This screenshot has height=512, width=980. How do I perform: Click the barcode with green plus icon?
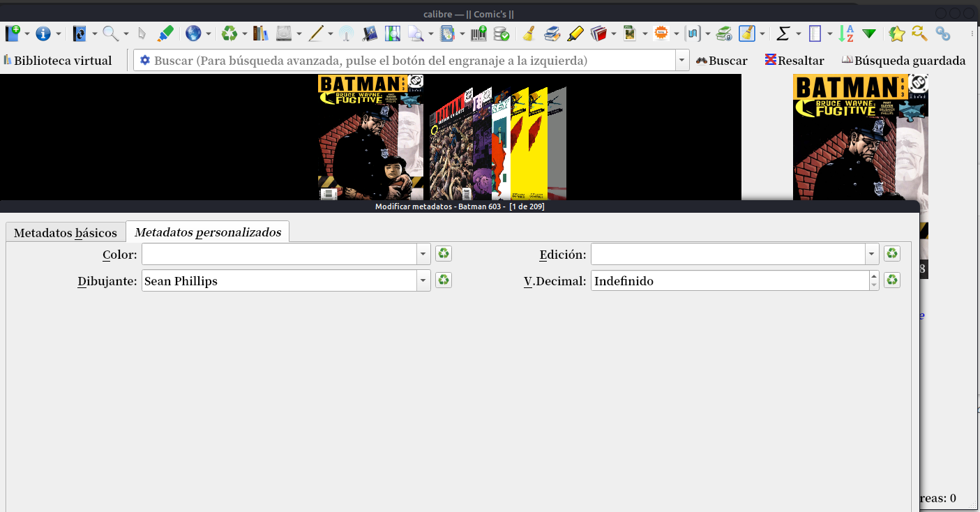point(478,33)
